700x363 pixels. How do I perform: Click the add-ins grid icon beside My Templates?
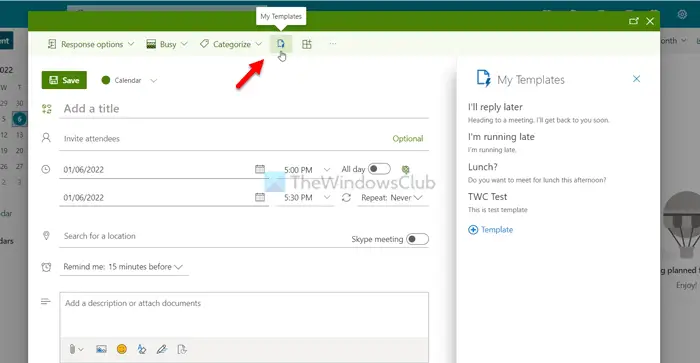pyautogui.click(x=307, y=44)
